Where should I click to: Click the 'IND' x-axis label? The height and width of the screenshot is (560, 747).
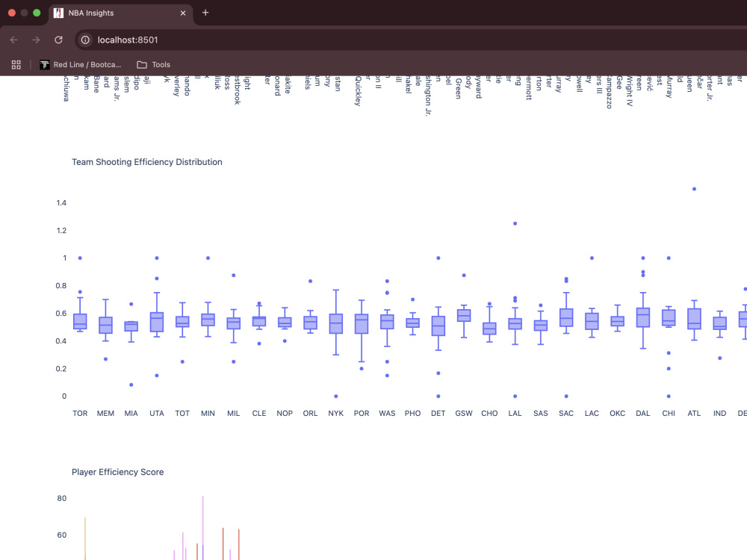click(720, 414)
